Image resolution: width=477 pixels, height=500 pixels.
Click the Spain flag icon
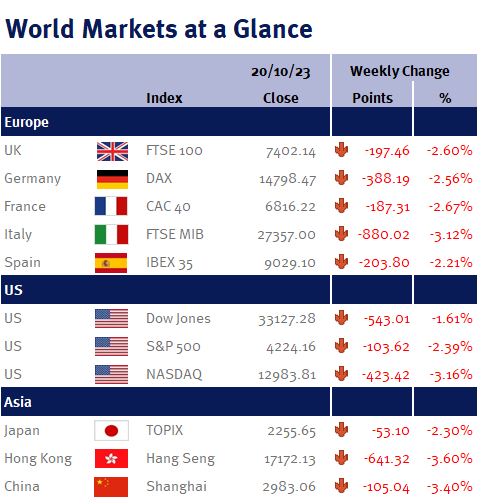pos(111,263)
